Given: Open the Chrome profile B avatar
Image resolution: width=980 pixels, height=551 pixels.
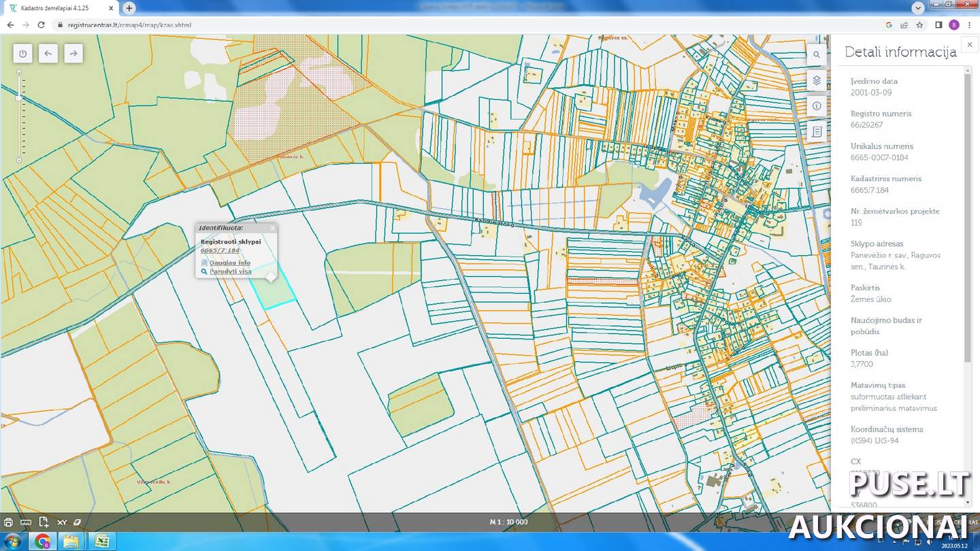Looking at the screenshot, I should tap(954, 24).
